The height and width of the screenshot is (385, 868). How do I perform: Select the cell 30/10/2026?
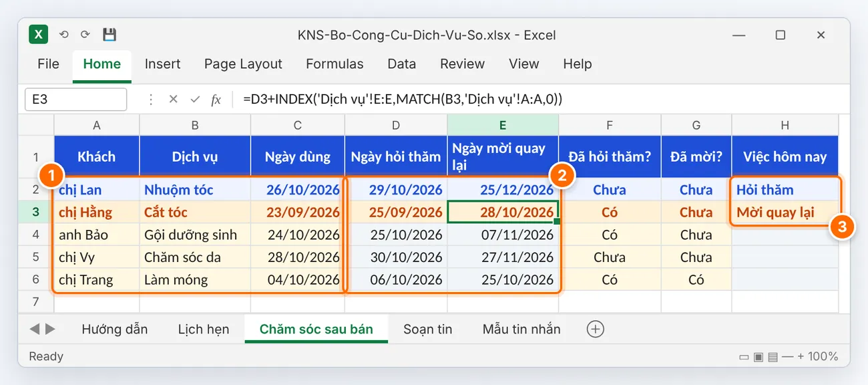point(396,257)
